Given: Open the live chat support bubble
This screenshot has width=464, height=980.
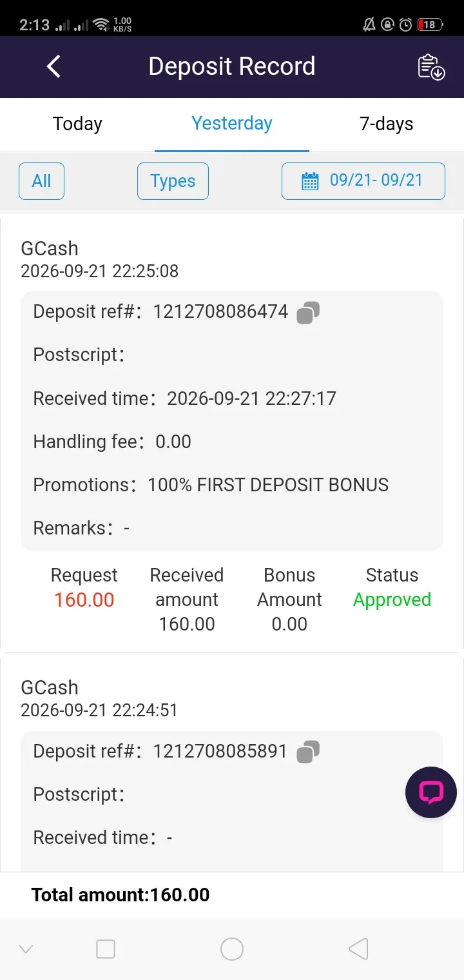Looking at the screenshot, I should [431, 792].
